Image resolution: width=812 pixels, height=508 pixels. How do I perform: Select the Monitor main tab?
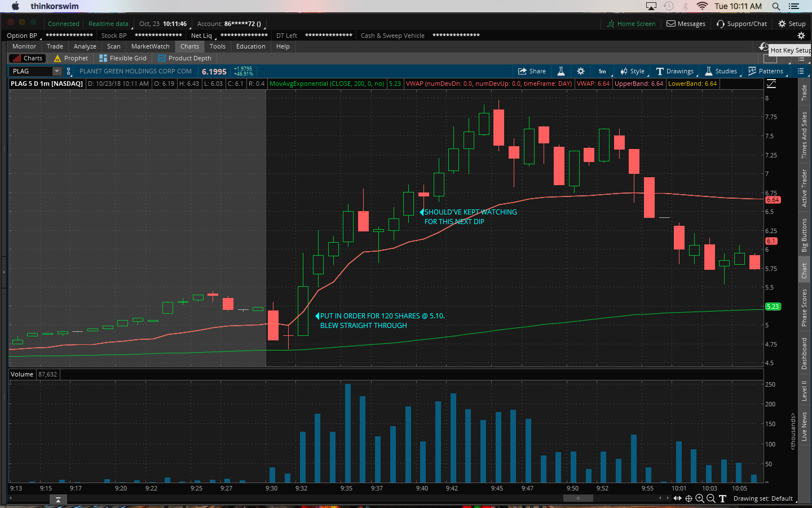[24, 46]
